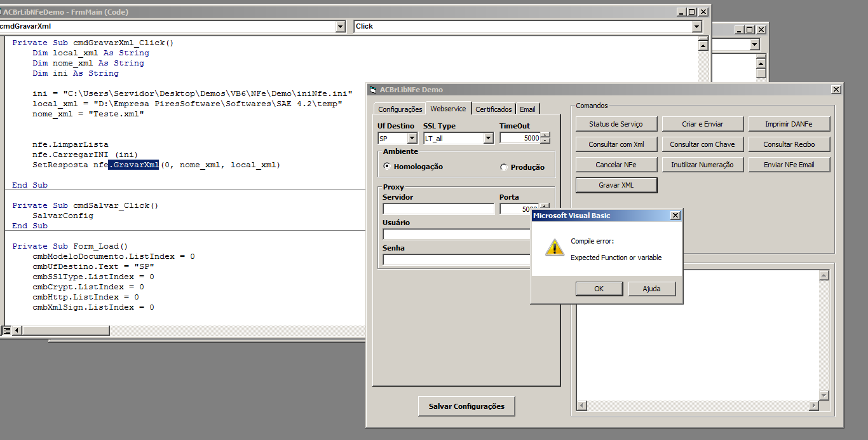
Task: Open the cmdGravarXml object dropdown in code window
Action: pyautogui.click(x=341, y=26)
